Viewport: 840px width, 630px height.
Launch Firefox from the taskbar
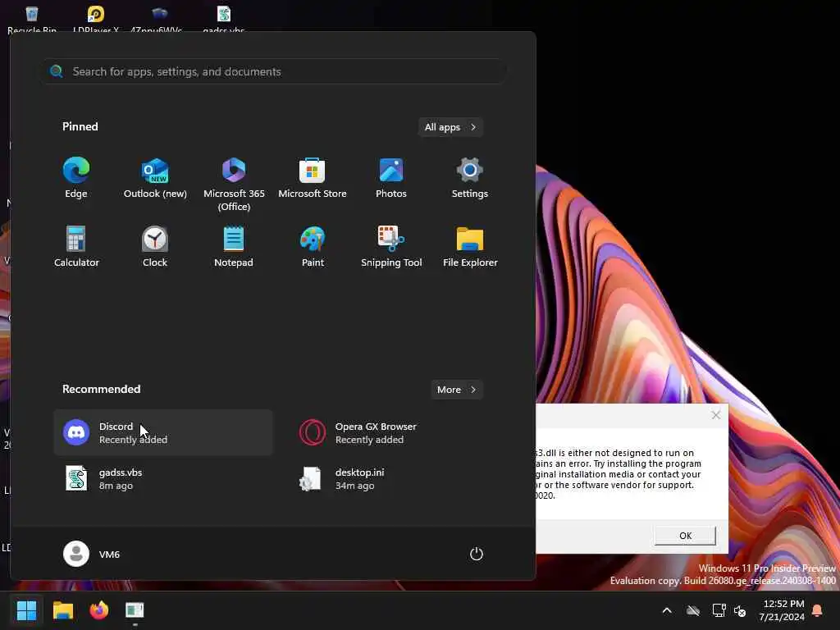coord(98,610)
